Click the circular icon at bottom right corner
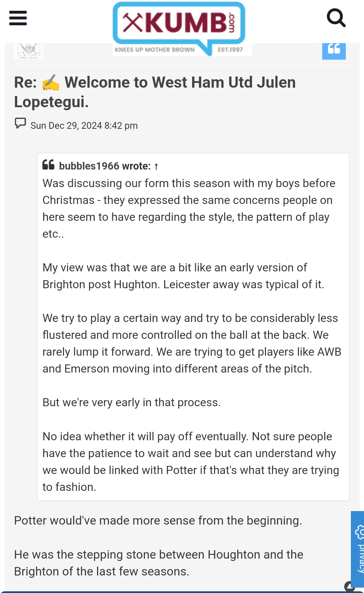This screenshot has height=593, width=364. (350, 587)
